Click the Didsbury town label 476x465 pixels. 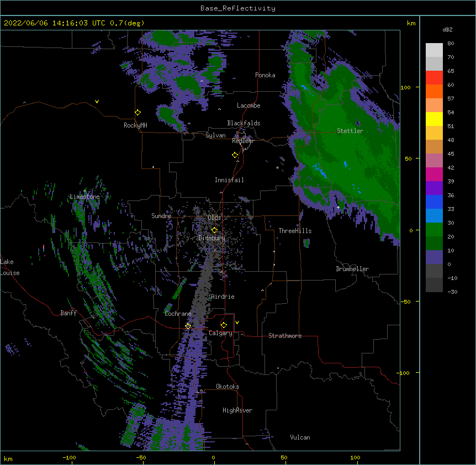[211, 238]
